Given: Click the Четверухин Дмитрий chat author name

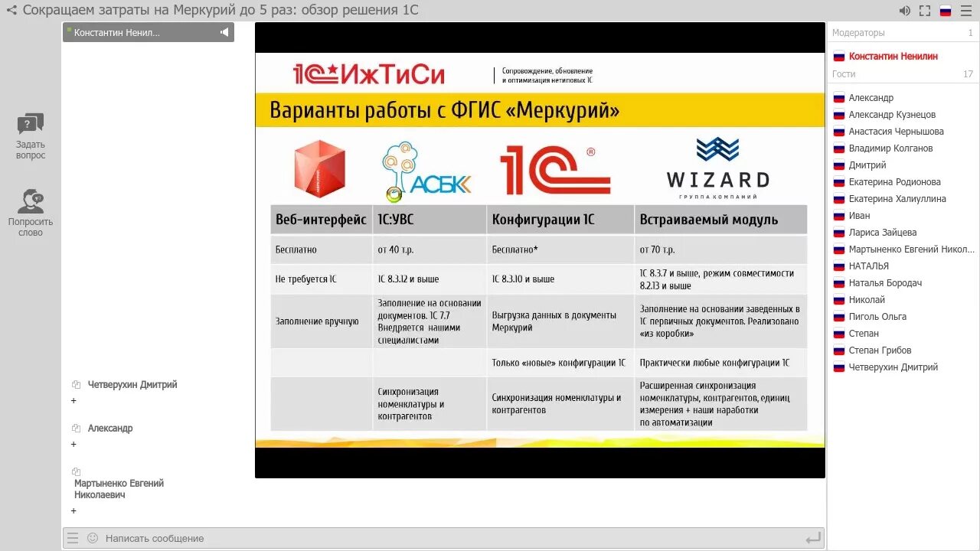Looking at the screenshot, I should pos(132,385).
